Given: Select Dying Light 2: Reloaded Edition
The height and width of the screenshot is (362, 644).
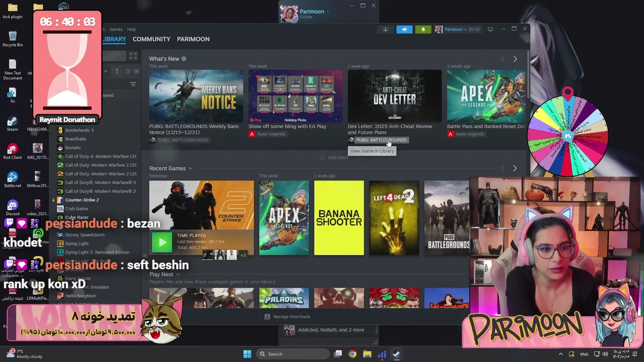Looking at the screenshot, I should tap(97, 252).
